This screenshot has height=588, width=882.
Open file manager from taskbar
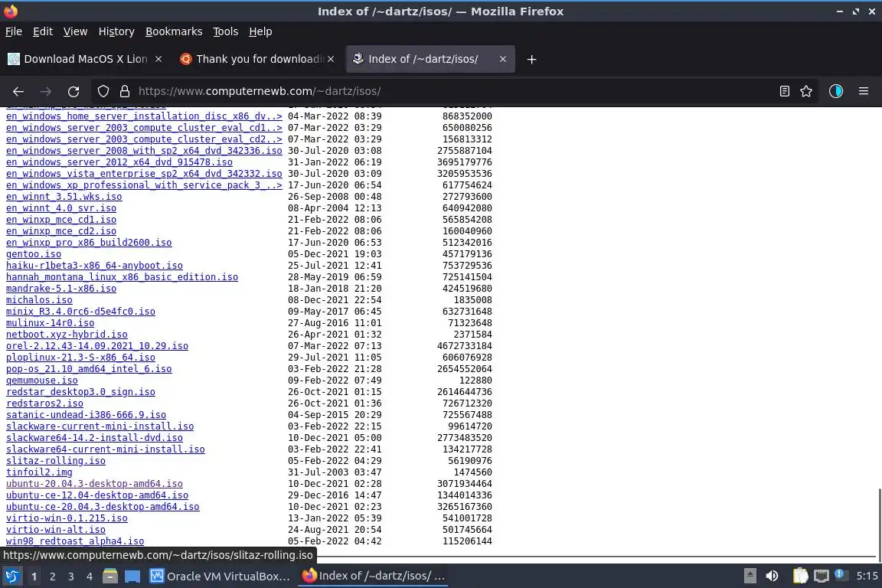110,577
